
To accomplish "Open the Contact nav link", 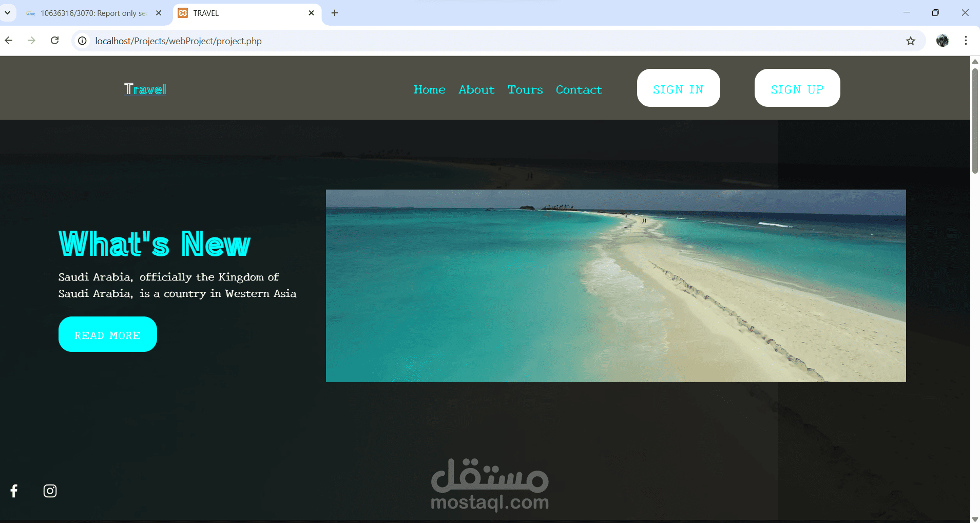I will tap(579, 89).
